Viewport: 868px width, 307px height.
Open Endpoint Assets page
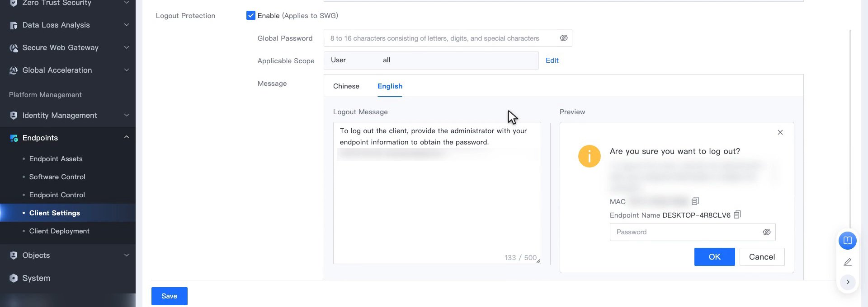[56, 159]
